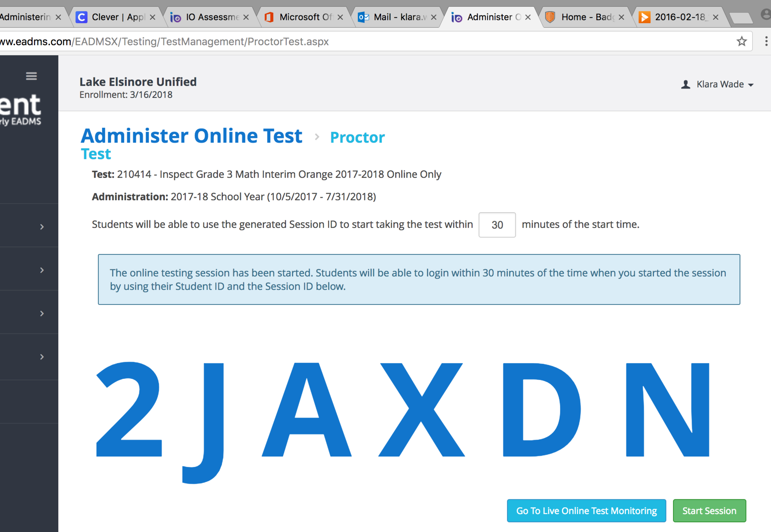Open Chrome three-dot menu
Viewport: 771px width, 532px height.
point(766,41)
